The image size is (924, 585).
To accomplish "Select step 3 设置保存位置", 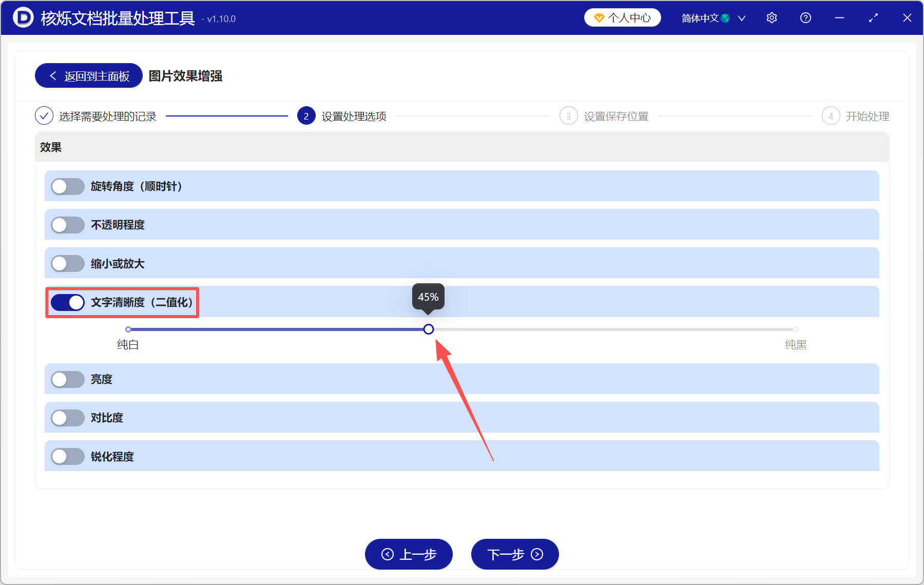I will point(569,115).
